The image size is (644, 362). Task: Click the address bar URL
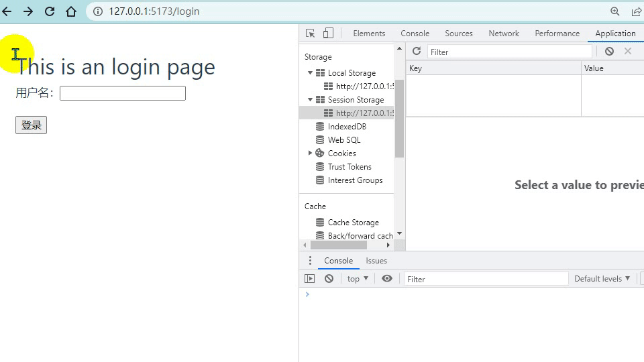[x=154, y=11]
